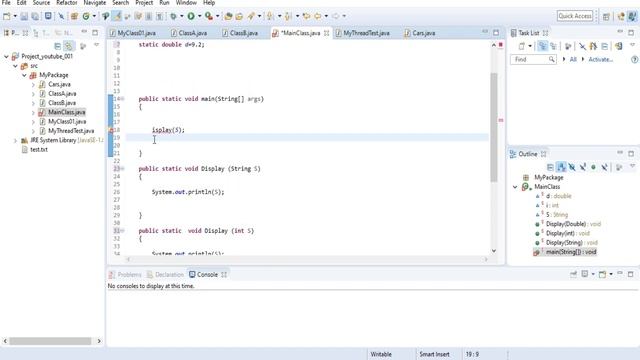Switch to the Problems tab
This screenshot has width=640, height=360.
pos(125,275)
